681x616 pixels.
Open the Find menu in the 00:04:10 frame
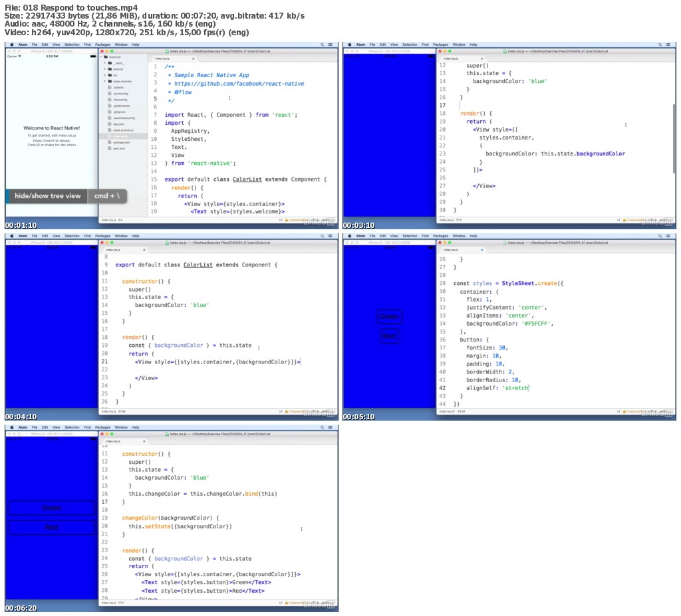point(87,236)
